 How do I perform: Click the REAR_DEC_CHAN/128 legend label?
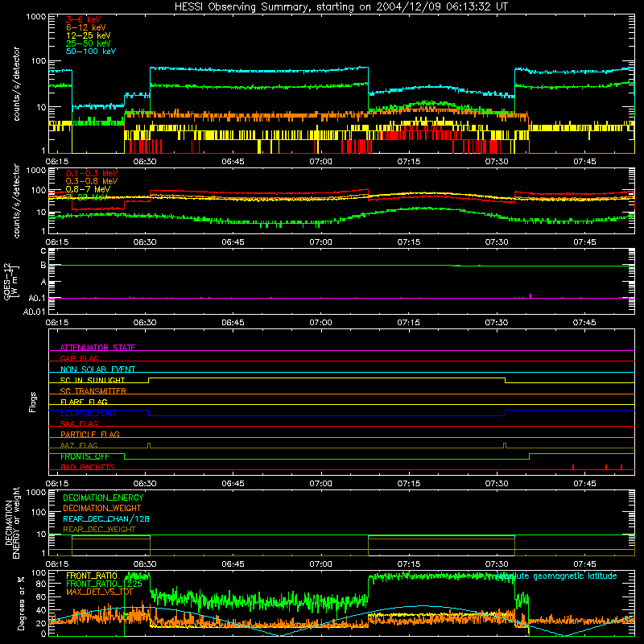point(106,519)
